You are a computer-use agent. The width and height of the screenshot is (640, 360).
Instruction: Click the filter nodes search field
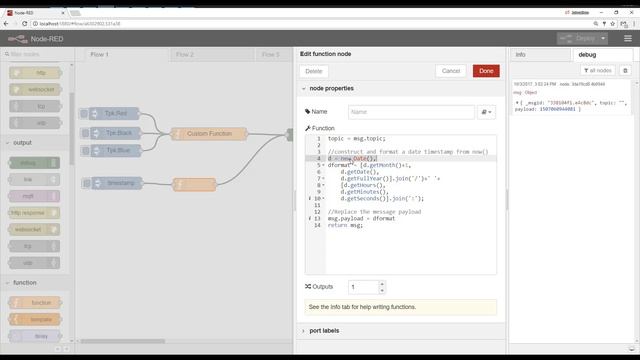[x=38, y=54]
